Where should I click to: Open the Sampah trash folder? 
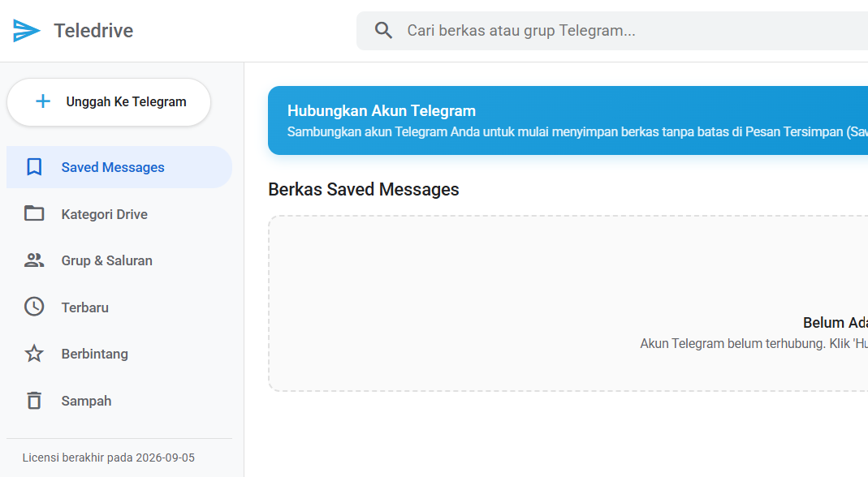pos(119,400)
